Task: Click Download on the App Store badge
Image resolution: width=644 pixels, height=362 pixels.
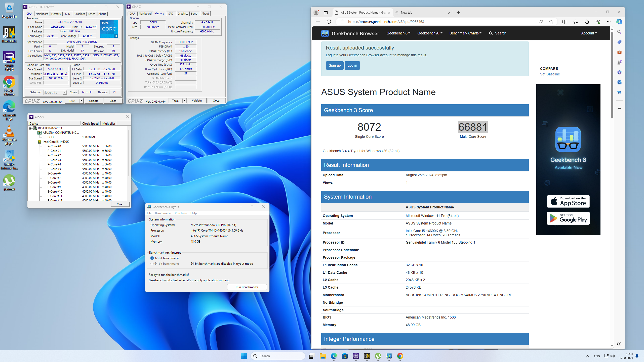Action: (568, 201)
